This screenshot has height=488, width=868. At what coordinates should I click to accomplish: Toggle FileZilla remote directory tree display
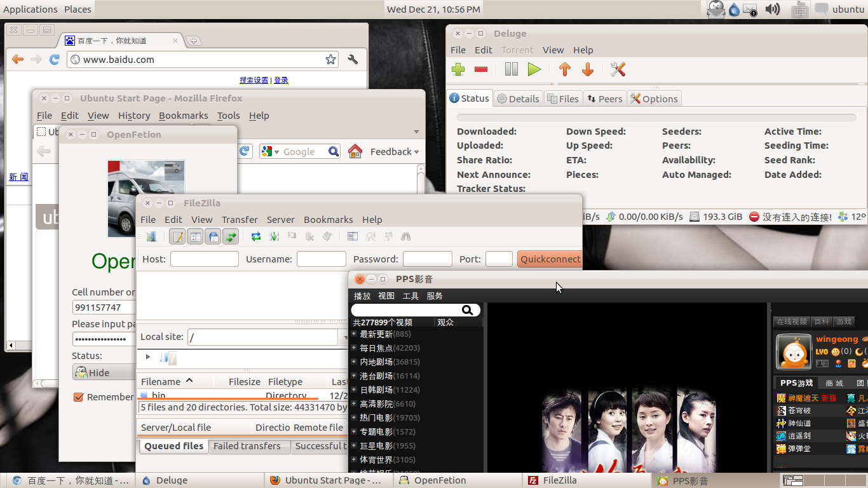pyautogui.click(x=213, y=236)
